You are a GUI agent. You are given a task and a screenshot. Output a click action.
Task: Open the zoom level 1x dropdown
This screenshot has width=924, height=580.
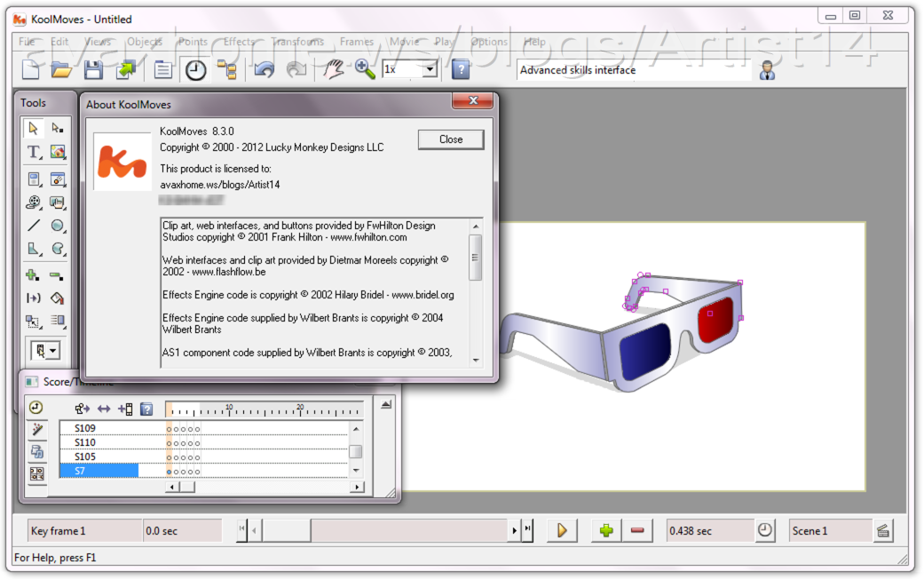tap(430, 69)
